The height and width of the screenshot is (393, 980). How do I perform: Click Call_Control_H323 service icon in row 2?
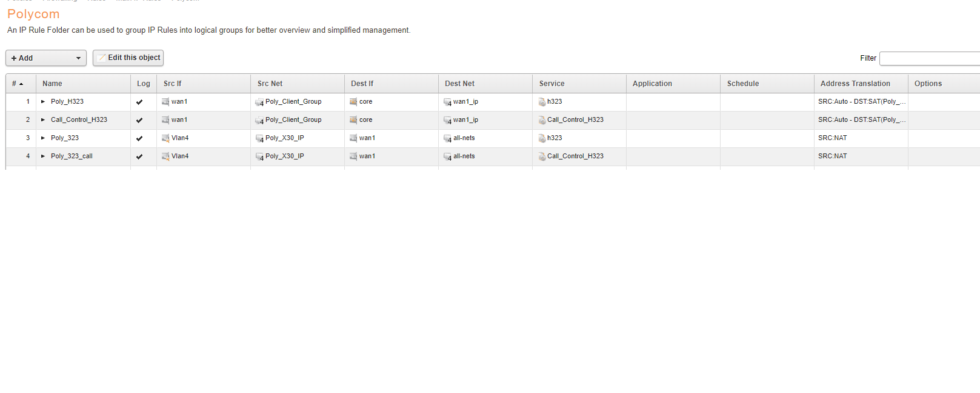click(542, 120)
